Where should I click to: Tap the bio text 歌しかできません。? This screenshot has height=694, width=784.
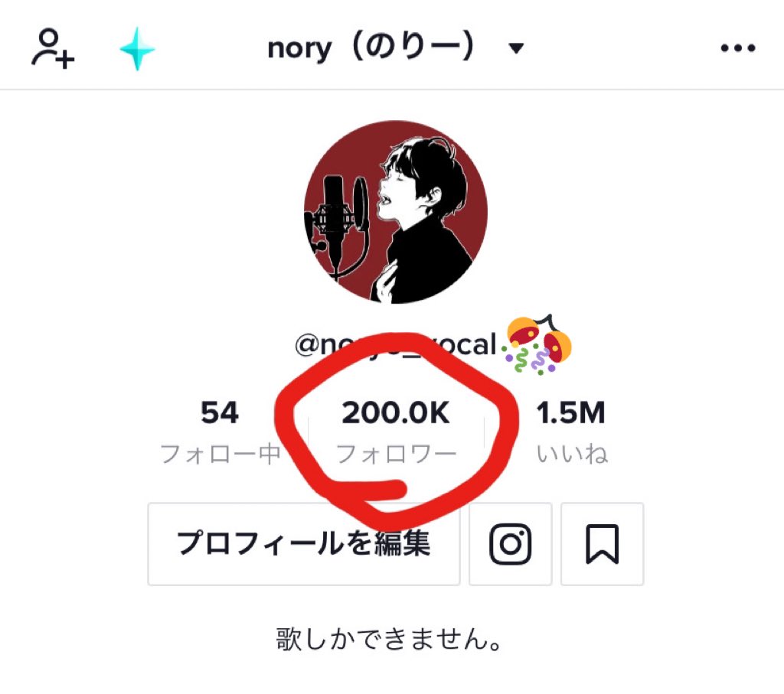pos(388,639)
